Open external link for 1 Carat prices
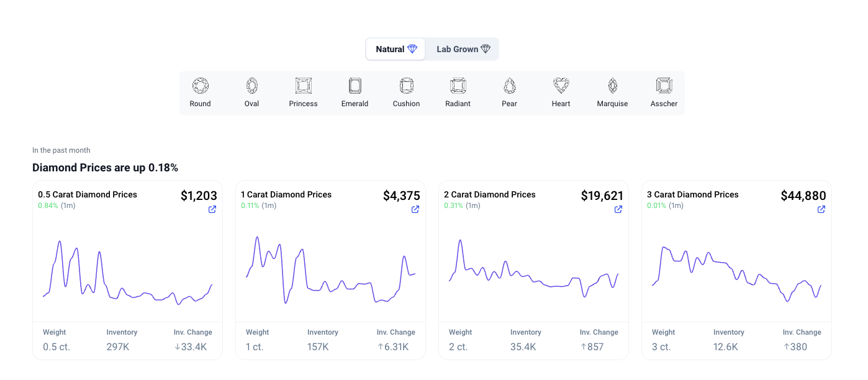The width and height of the screenshot is (868, 380). (x=415, y=209)
